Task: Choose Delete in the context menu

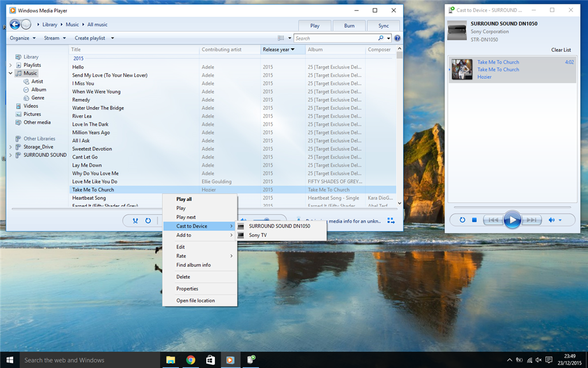Action: 200,277
